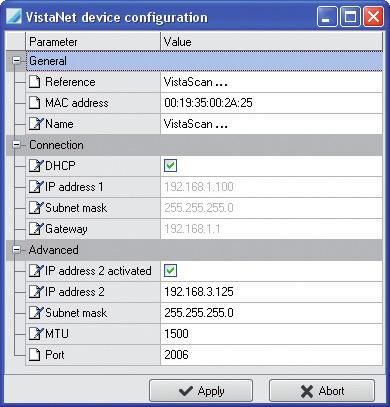
Task: Uncheck the DHCP checkbox
Action: [x=170, y=166]
